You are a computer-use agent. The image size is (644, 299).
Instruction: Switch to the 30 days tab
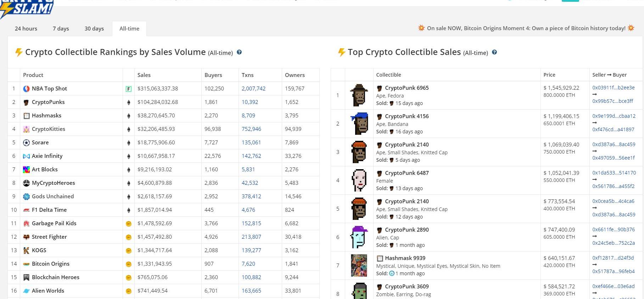[94, 29]
